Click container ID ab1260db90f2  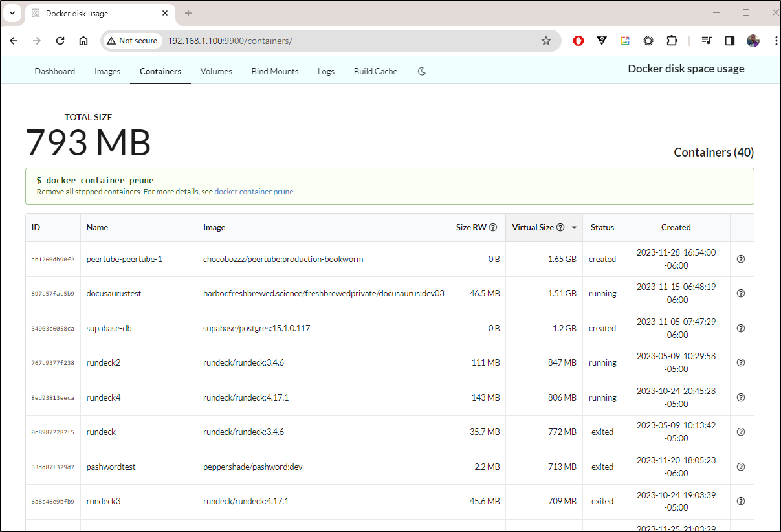53,260
